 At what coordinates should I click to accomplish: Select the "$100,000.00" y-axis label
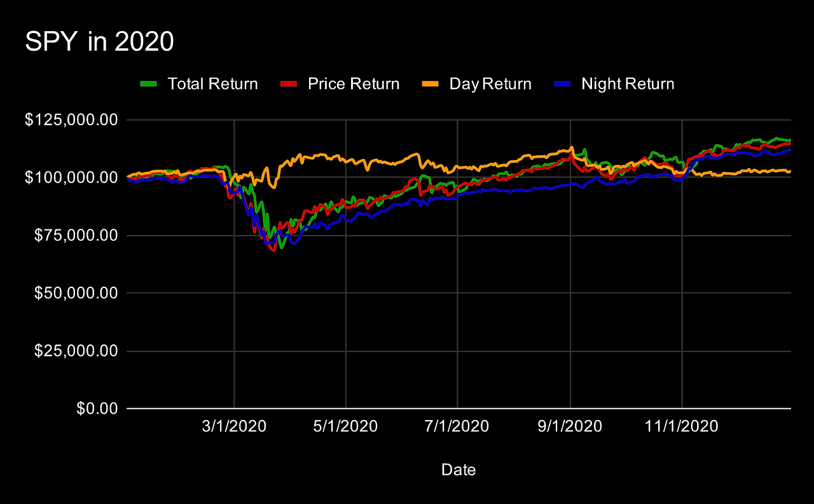pyautogui.click(x=71, y=177)
